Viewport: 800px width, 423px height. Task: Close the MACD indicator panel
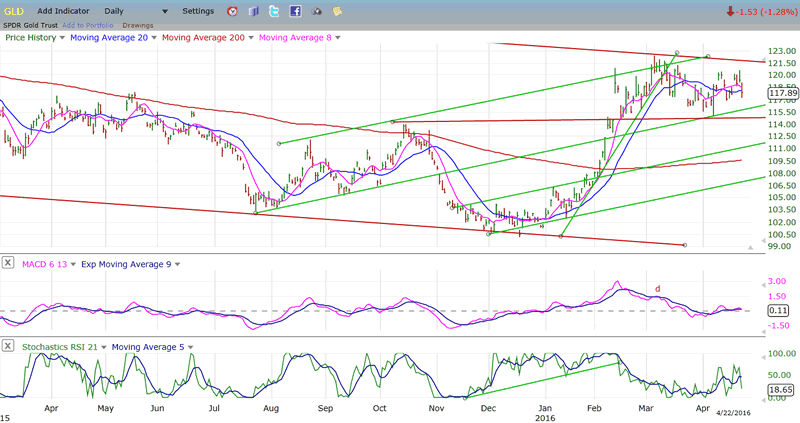(8, 263)
